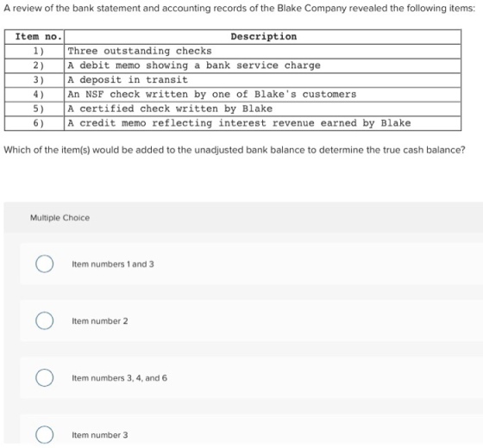
Task: Click the NSF check row in table
Action: pyautogui.click(x=233, y=95)
